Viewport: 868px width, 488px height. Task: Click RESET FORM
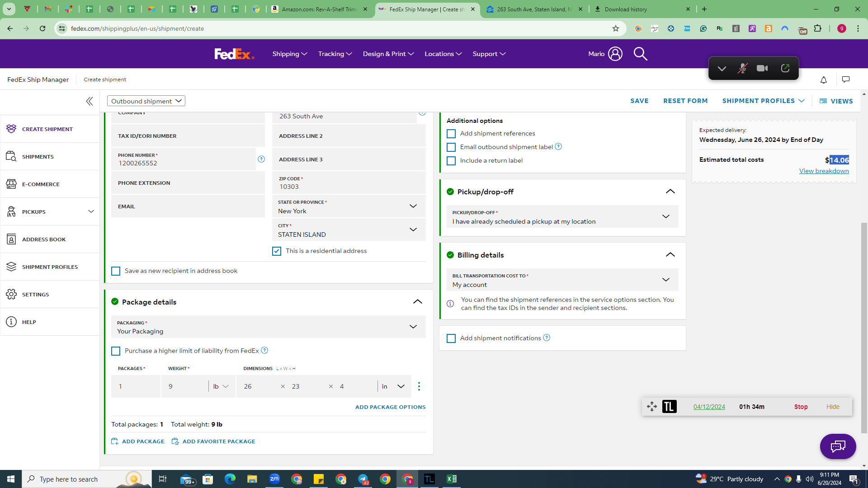(x=685, y=101)
